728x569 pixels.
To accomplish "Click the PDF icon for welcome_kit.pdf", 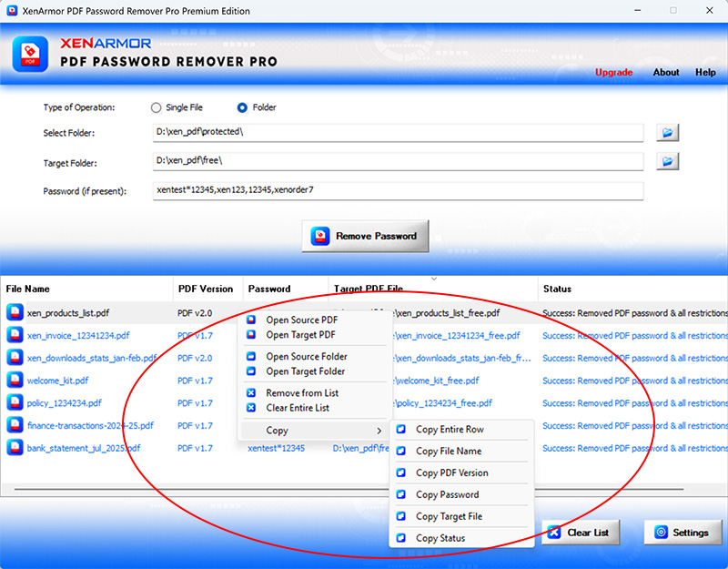I will [x=15, y=380].
